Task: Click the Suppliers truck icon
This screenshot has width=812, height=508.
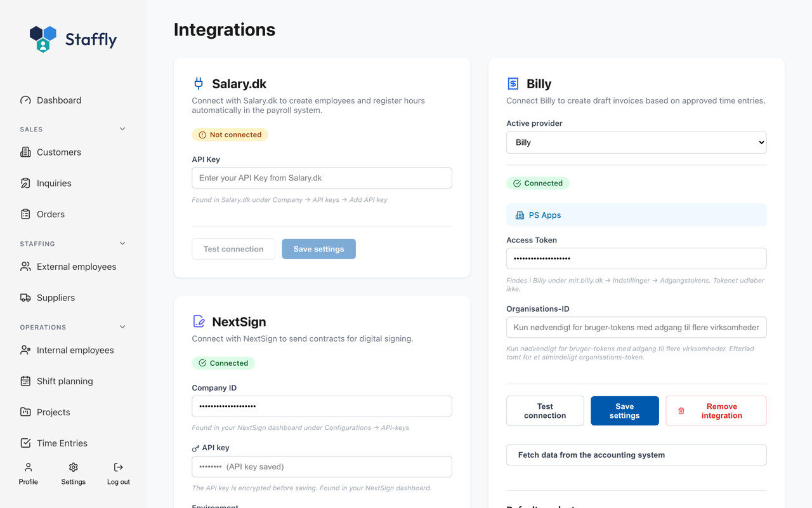Action: pos(25,298)
